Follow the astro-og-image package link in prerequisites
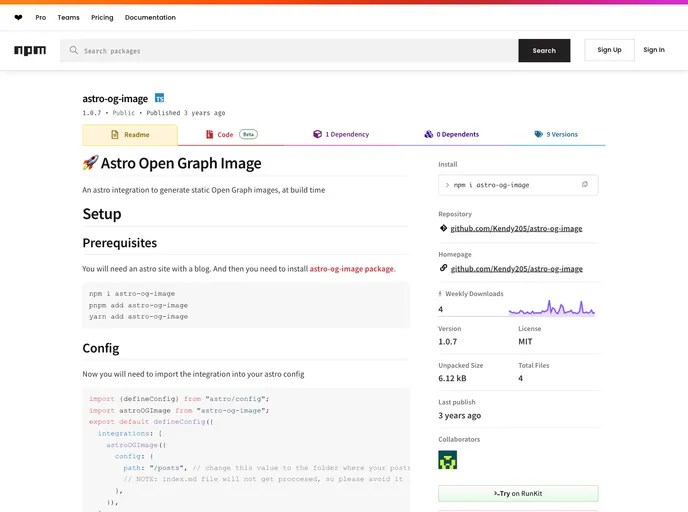Screen dimensions: 688x512 pyautogui.click(x=352, y=269)
